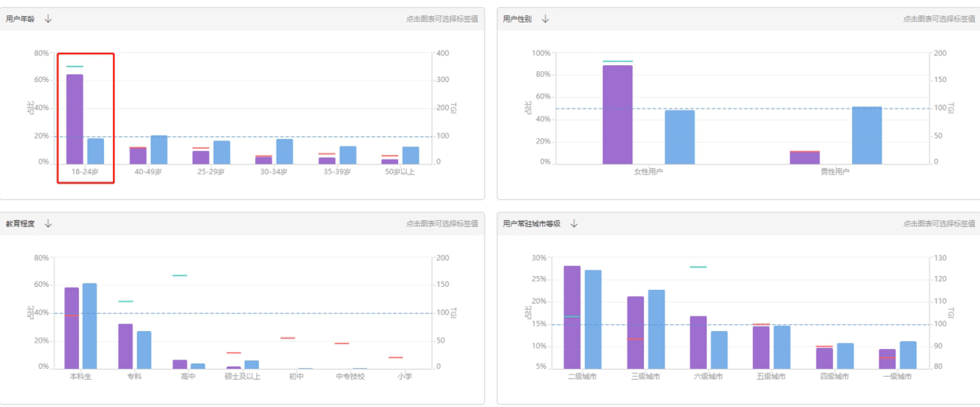This screenshot has height=407, width=980.
Task: Click the 五级城市 axis label
Action: point(770,377)
